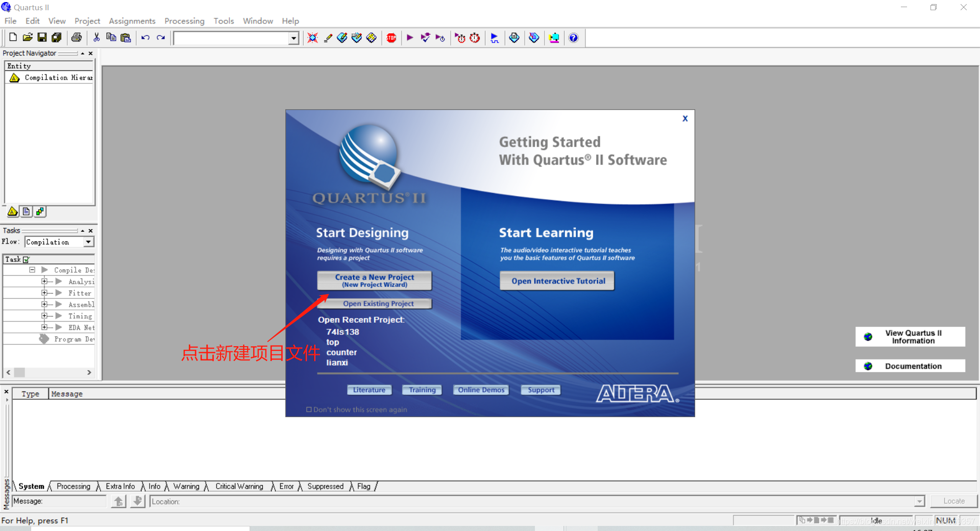Open the Online Demos link

(481, 390)
